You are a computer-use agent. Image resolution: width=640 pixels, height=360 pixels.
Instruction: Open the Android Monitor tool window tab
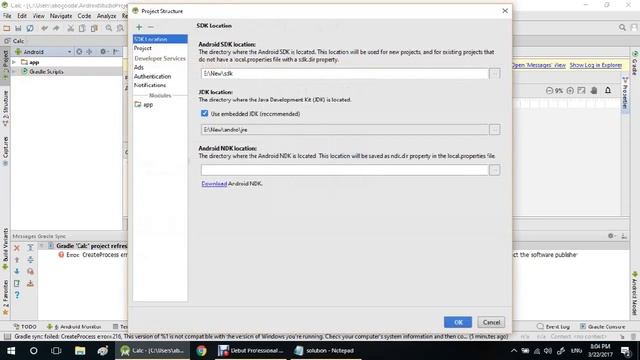[73, 327]
